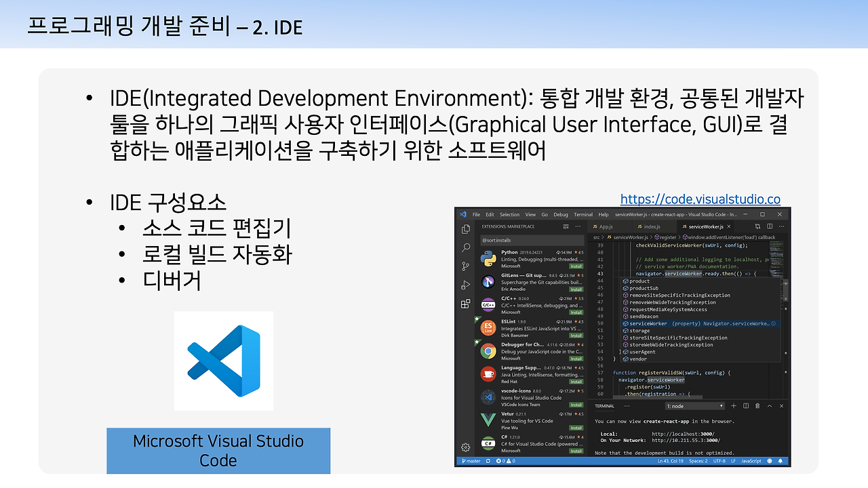
Task: Click the GitLens extension icon
Action: point(488,282)
